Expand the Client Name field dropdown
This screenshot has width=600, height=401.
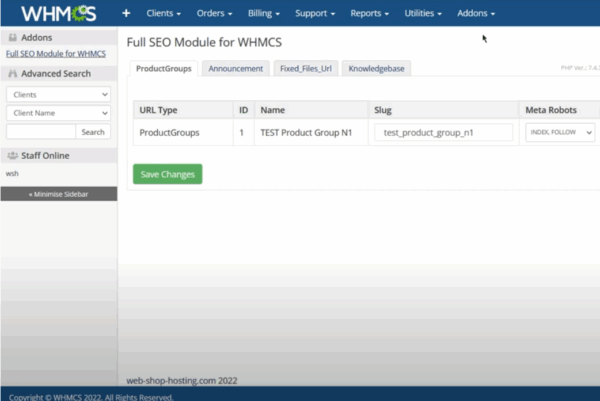(58, 113)
